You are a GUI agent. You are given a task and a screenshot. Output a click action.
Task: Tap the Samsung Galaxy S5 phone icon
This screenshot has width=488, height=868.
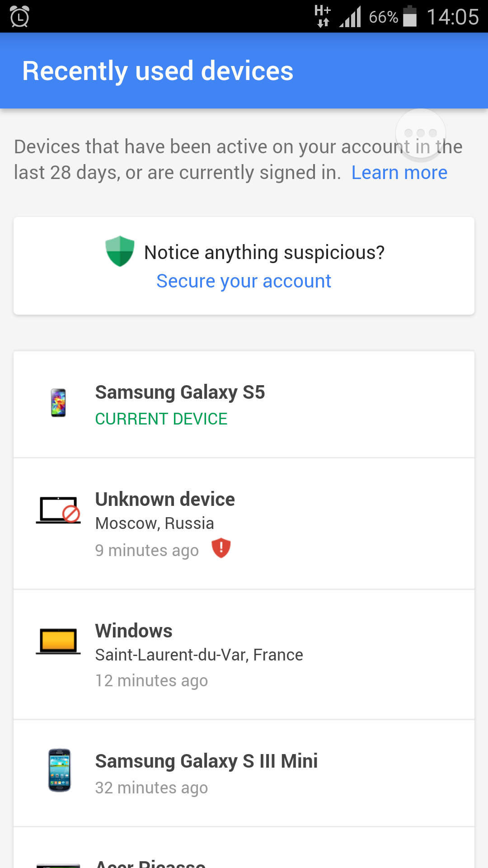[x=58, y=402]
